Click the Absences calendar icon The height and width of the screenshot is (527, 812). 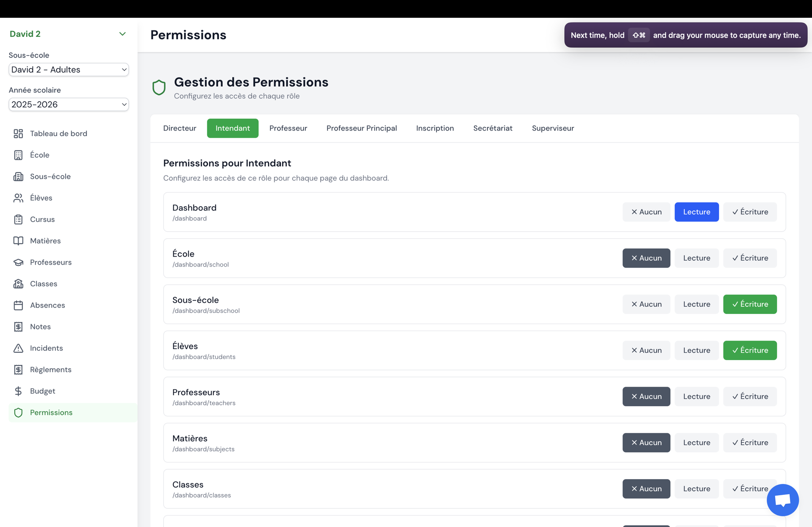pos(18,305)
